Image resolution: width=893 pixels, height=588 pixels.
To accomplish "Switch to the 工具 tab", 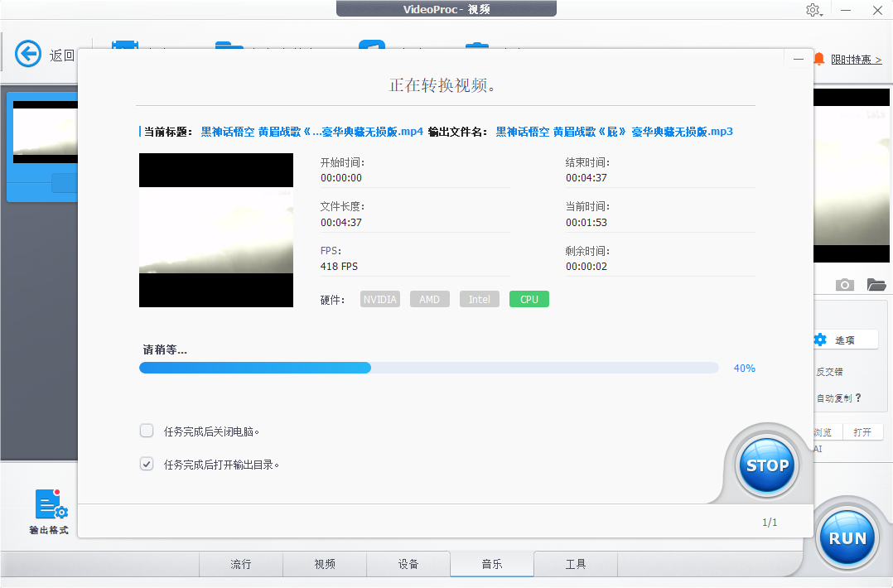I will (575, 564).
